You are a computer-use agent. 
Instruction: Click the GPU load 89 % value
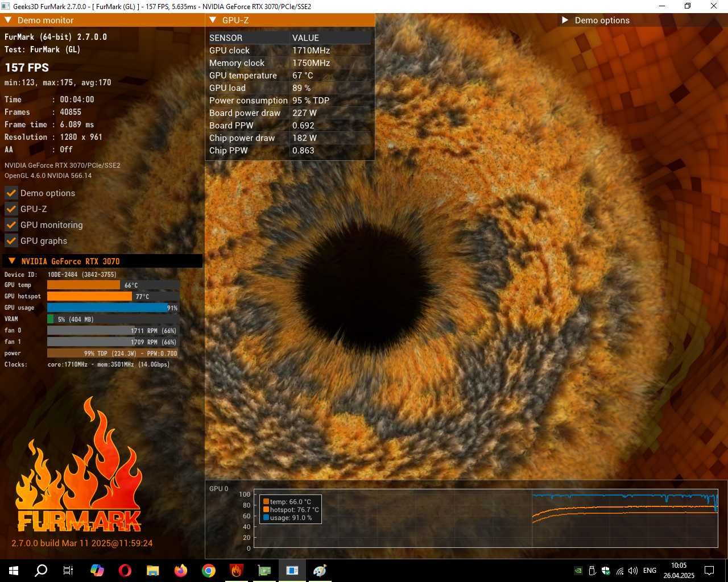click(301, 88)
